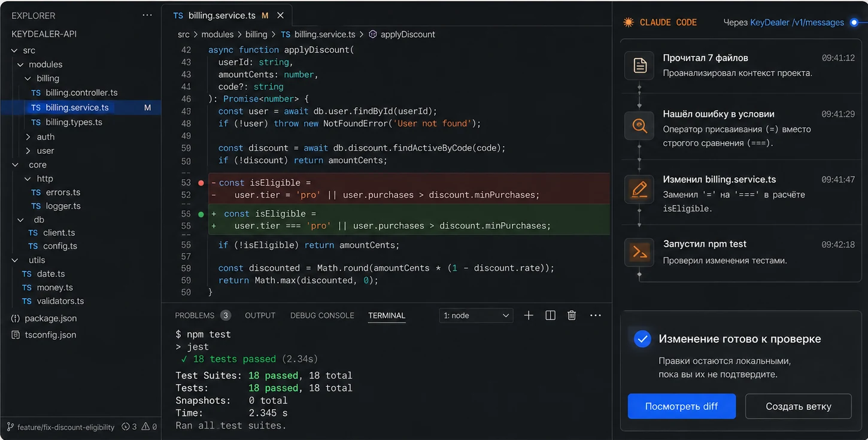Kill terminal with trash icon
Screen dimensions: 868x440
click(x=572, y=315)
